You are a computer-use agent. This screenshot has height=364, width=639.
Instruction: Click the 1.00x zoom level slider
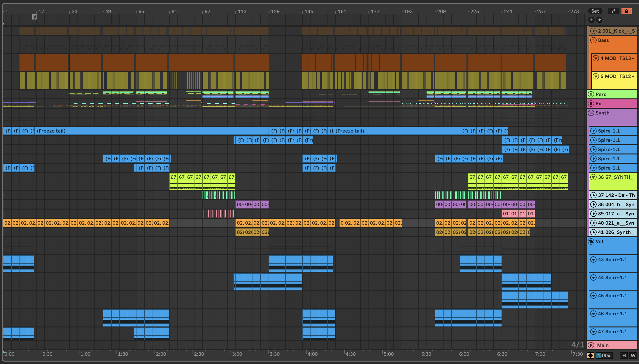tap(604, 355)
